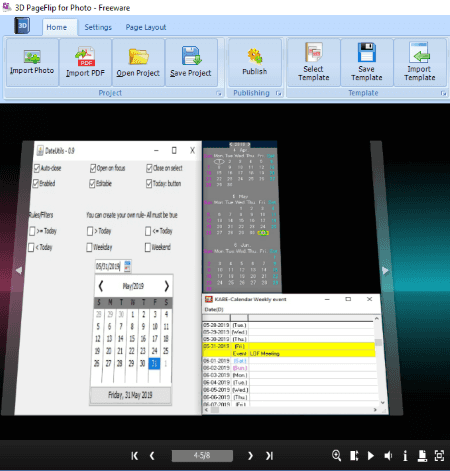This screenshot has width=450, height=471.
Task: Click the Save Project disk icon
Action: tap(191, 56)
